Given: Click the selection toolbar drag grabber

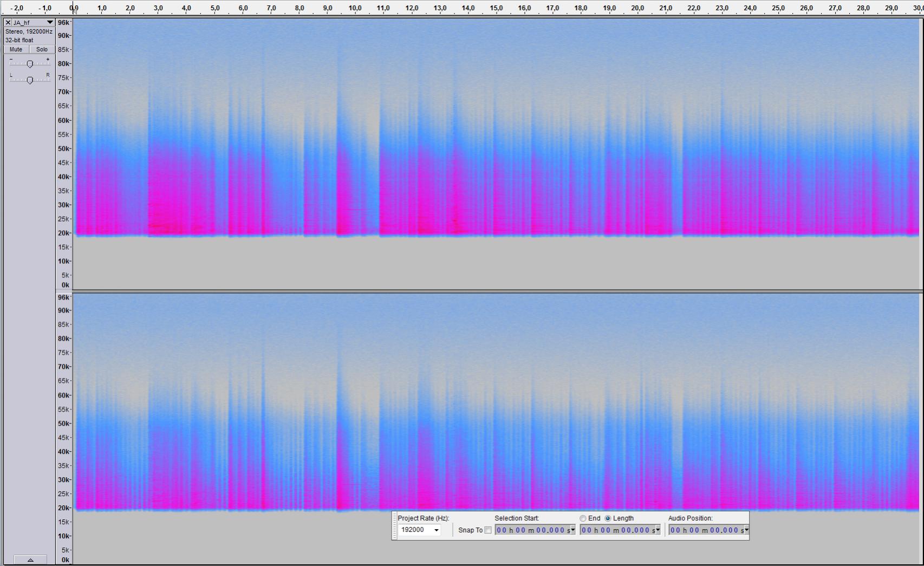Looking at the screenshot, I should click(394, 525).
